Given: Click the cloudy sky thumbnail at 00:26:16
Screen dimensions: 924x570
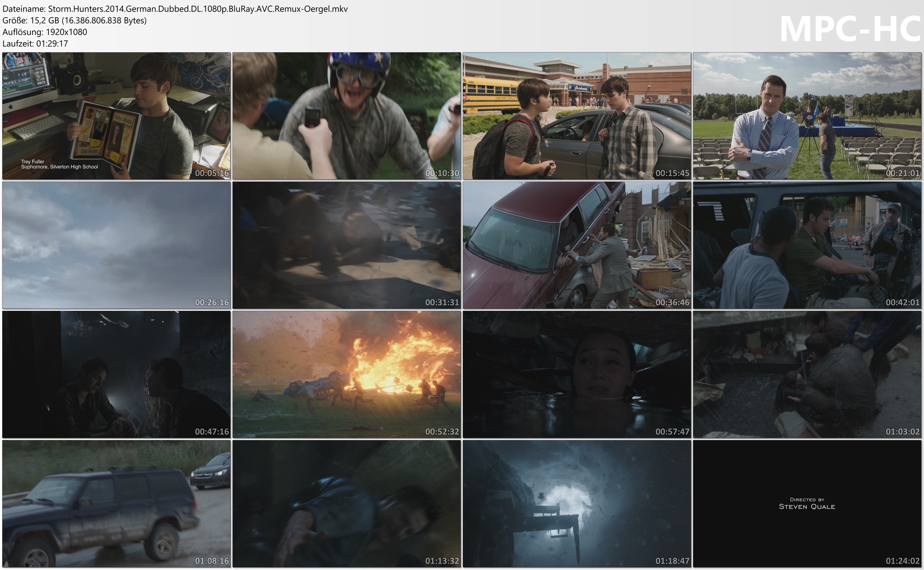Looking at the screenshot, I should tap(116, 245).
